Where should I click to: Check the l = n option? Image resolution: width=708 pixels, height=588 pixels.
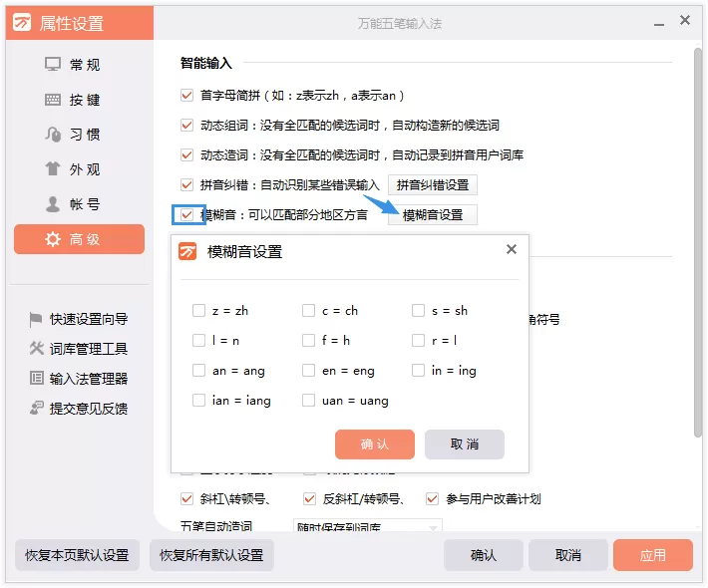point(198,340)
